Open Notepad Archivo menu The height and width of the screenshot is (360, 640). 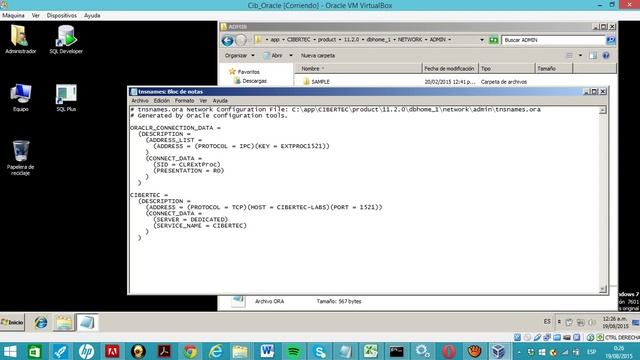(140, 100)
